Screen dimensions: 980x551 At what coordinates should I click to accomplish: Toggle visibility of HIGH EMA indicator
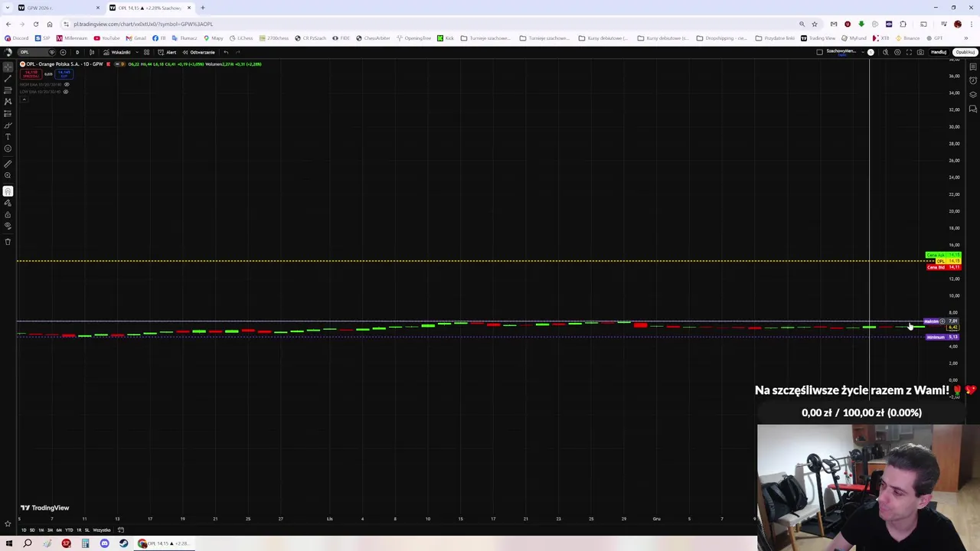[x=67, y=84]
